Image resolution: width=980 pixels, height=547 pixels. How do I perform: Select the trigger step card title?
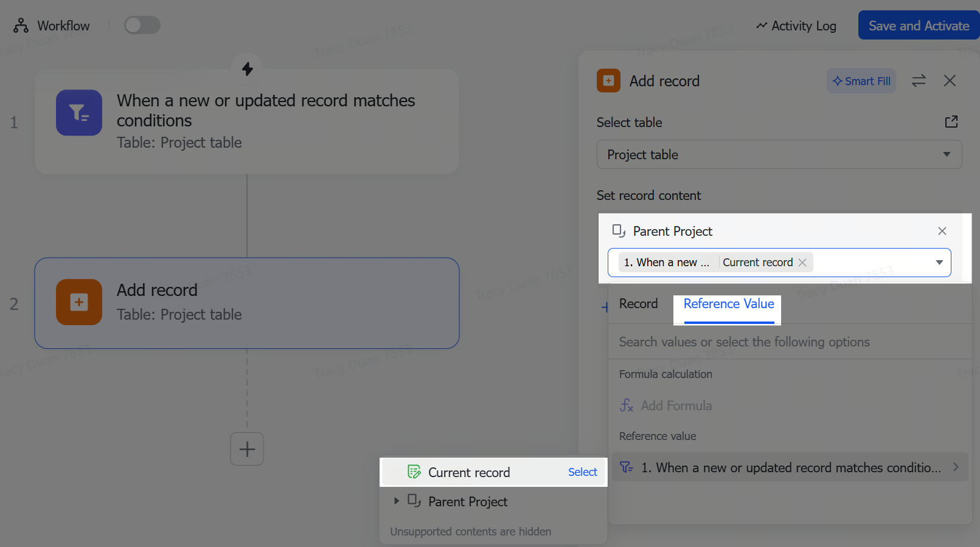click(266, 111)
